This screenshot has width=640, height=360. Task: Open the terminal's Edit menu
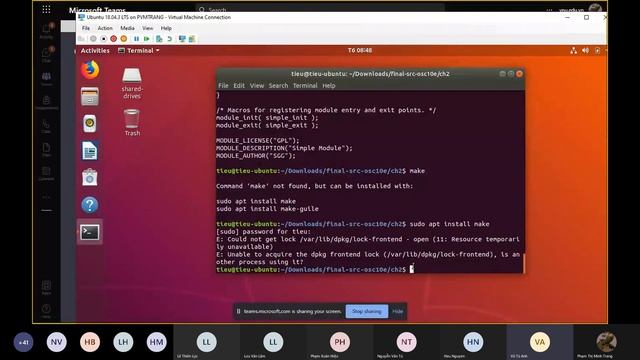(239, 86)
